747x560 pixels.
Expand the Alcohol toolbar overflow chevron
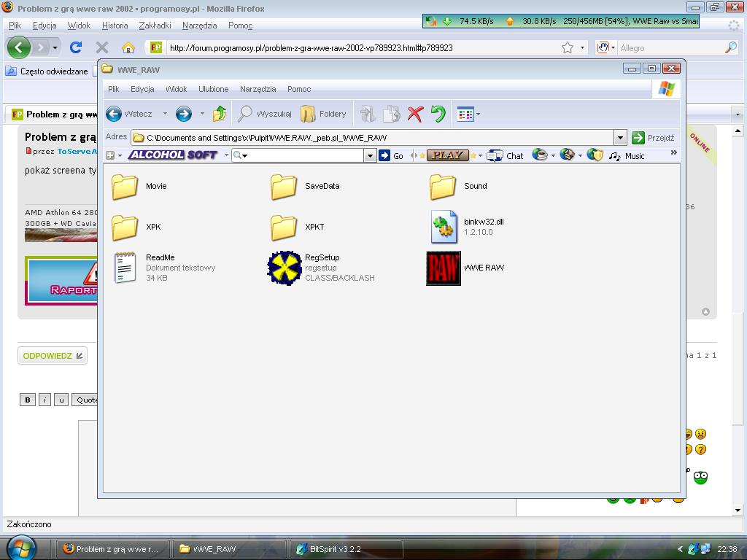[x=673, y=153]
